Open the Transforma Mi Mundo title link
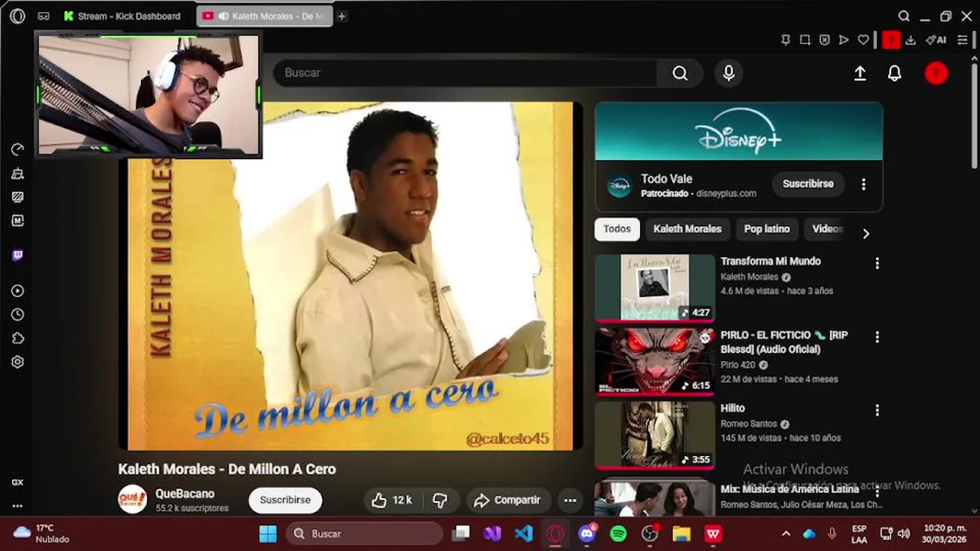Image resolution: width=980 pixels, height=551 pixels. (x=770, y=261)
